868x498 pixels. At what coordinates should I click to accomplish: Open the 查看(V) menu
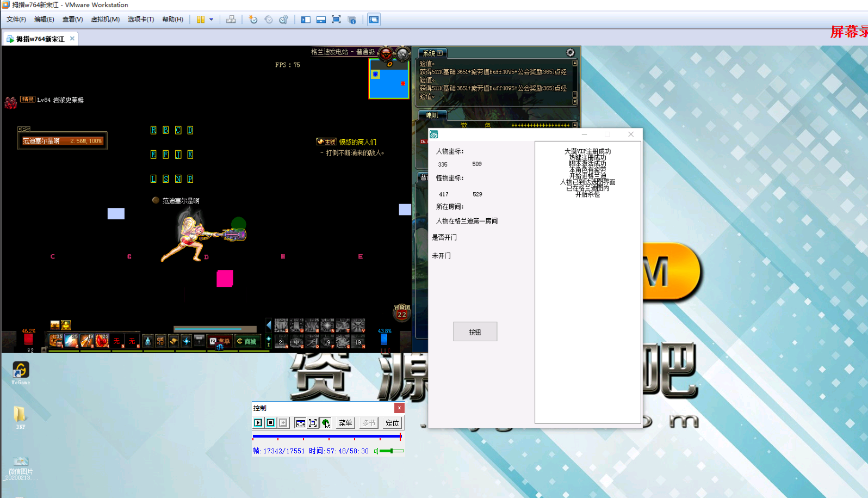pyautogui.click(x=72, y=20)
